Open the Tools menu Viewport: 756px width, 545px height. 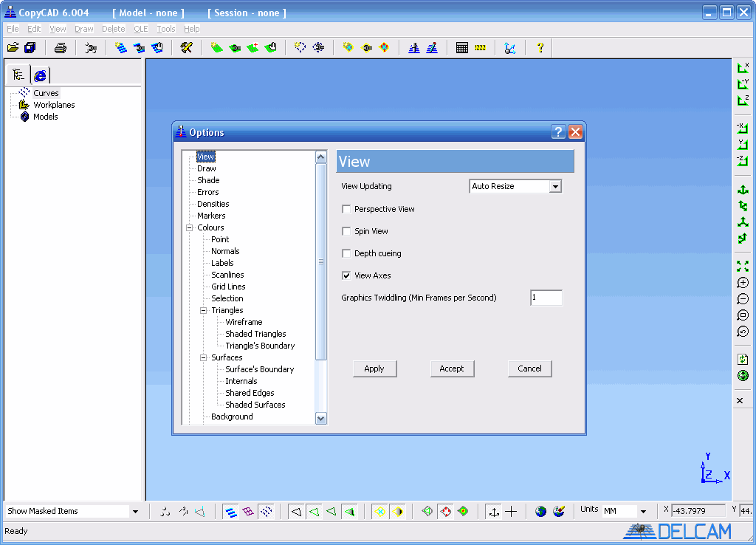(166, 29)
